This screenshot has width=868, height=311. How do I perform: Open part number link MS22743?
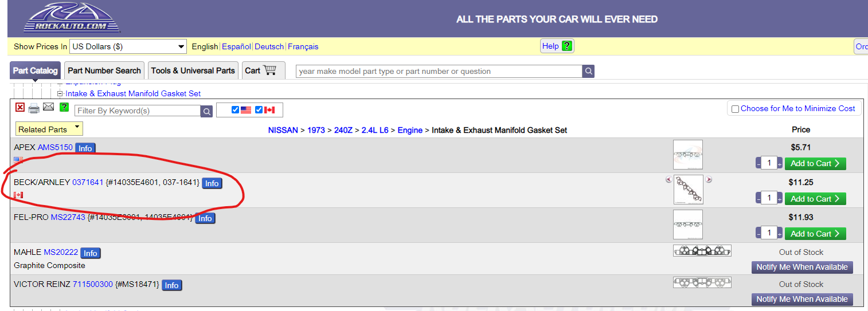68,217
